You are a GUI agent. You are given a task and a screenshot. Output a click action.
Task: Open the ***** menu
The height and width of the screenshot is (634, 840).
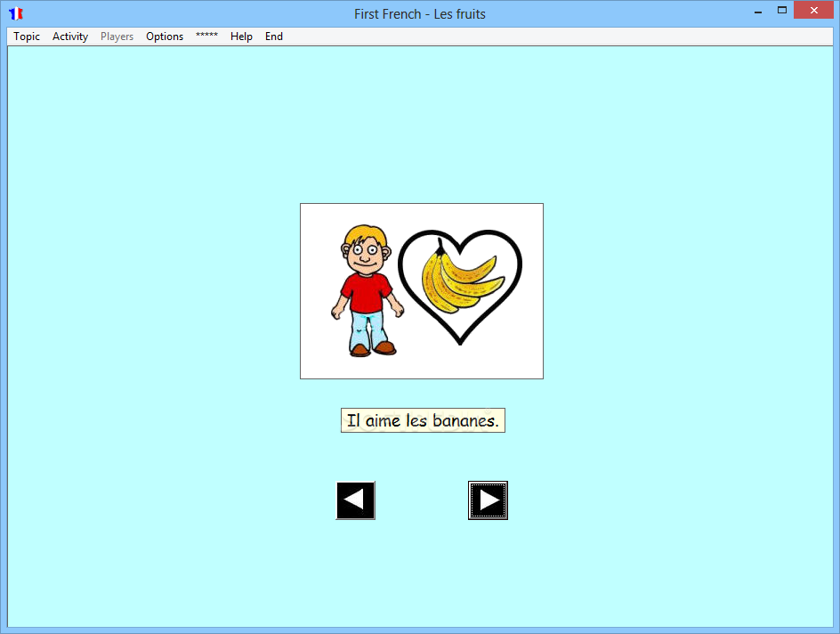pyautogui.click(x=206, y=37)
